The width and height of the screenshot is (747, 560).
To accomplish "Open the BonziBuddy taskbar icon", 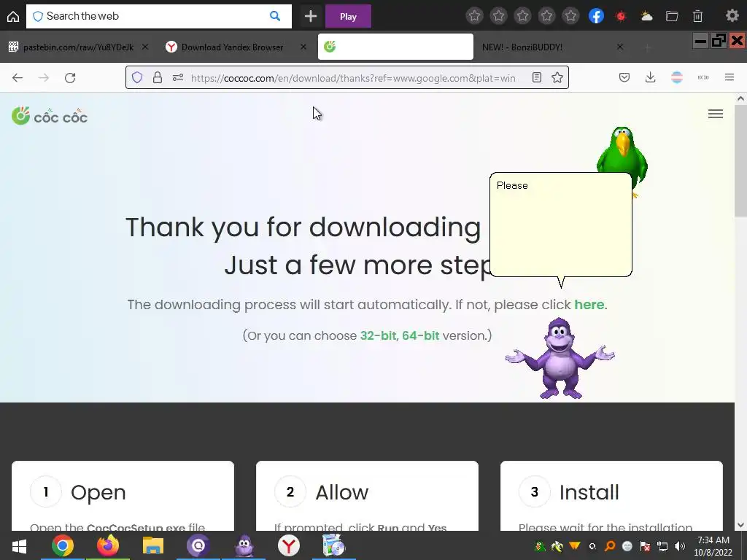I will click(x=244, y=545).
